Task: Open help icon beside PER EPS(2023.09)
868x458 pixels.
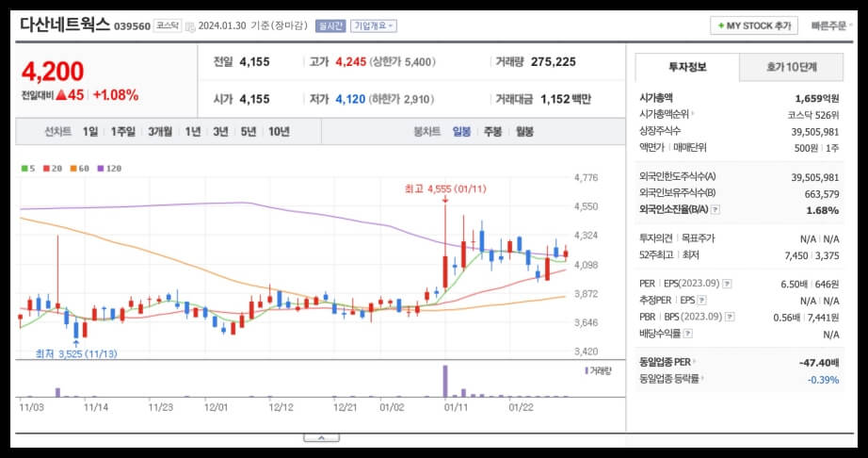Action: pos(727,284)
